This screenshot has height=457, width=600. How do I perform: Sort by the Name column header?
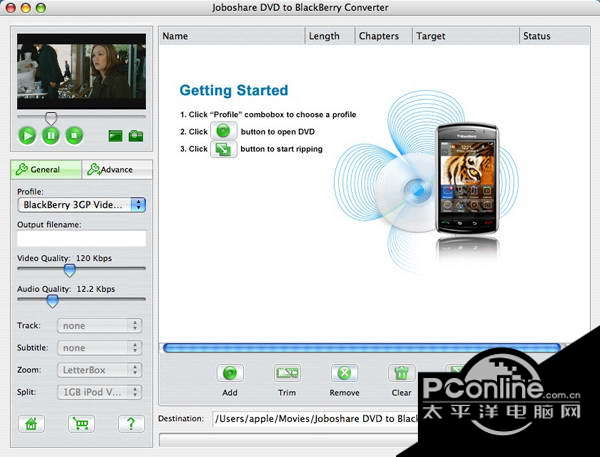point(232,36)
